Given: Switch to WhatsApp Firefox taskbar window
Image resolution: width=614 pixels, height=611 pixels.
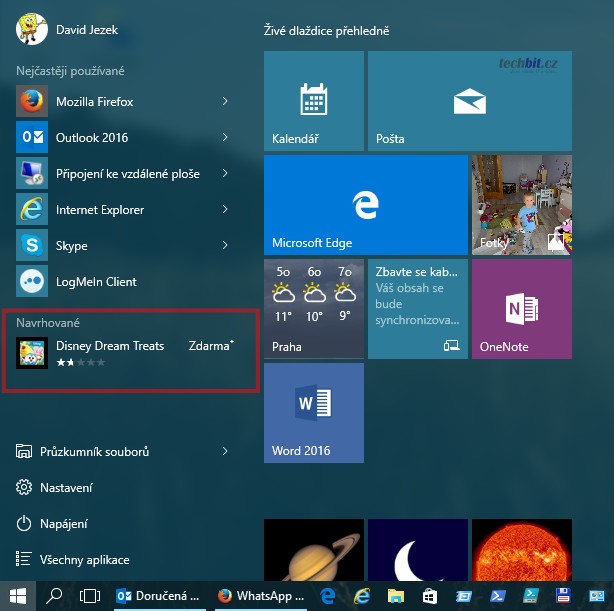Looking at the screenshot, I should [x=261, y=596].
